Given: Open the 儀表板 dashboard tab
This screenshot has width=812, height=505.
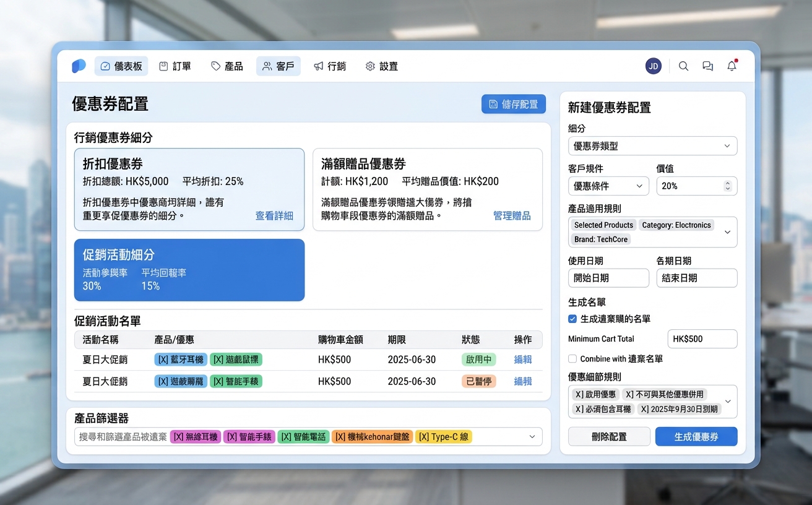Looking at the screenshot, I should coord(121,66).
